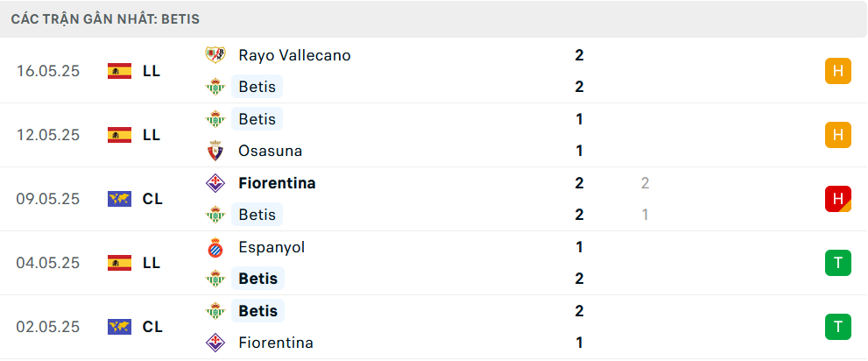Click orange H badge for Osasuna match
Image resolution: width=868 pixels, height=361 pixels.
838,135
